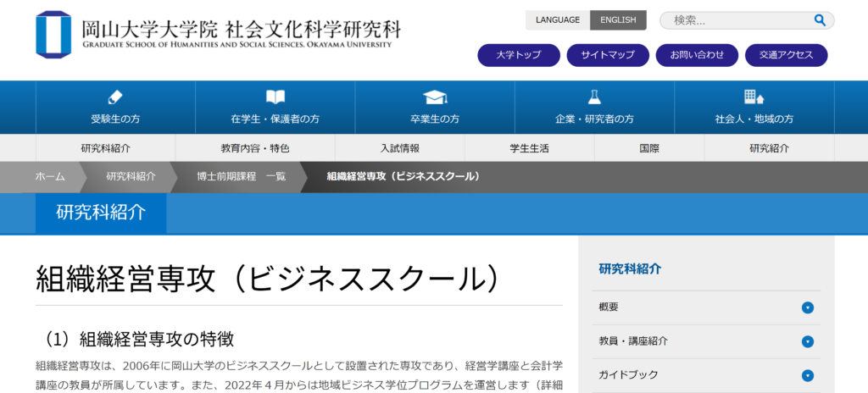This screenshot has width=868, height=393.
Task: Expand the ガイドブック sidebar arrow
Action: (808, 375)
